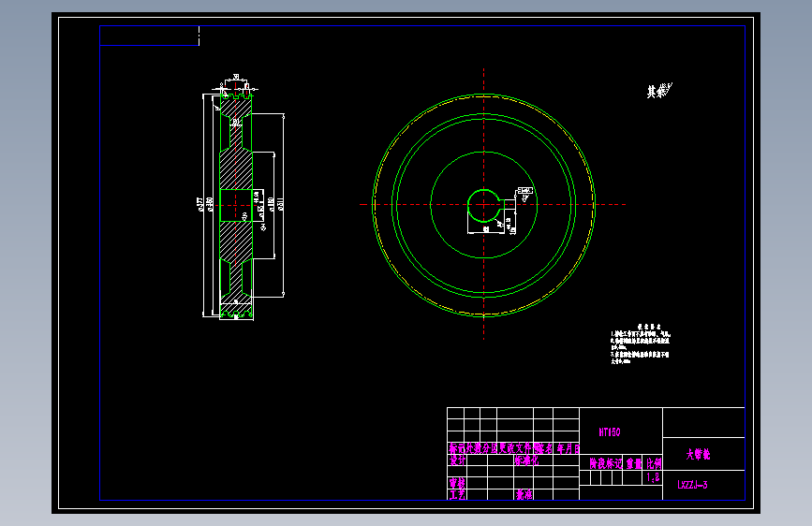Click the 批准 label in title block
Viewport: 812px width, 526px height.
click(x=524, y=495)
